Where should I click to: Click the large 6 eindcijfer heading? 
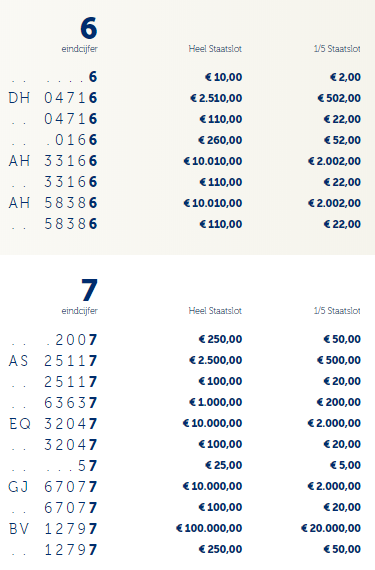89,28
